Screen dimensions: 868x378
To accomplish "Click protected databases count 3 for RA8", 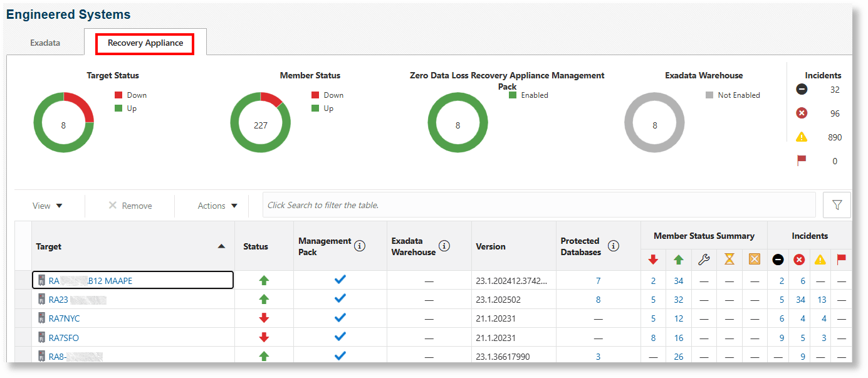I will 598,357.
